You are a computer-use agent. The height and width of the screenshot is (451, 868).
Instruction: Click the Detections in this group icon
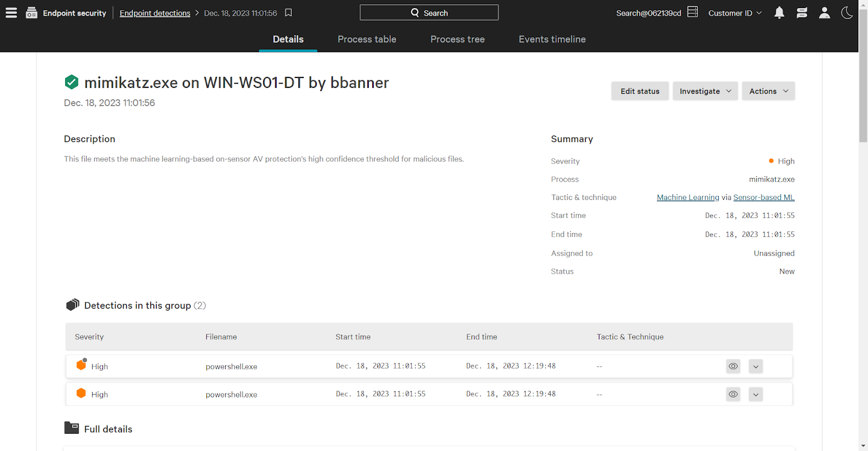(73, 305)
